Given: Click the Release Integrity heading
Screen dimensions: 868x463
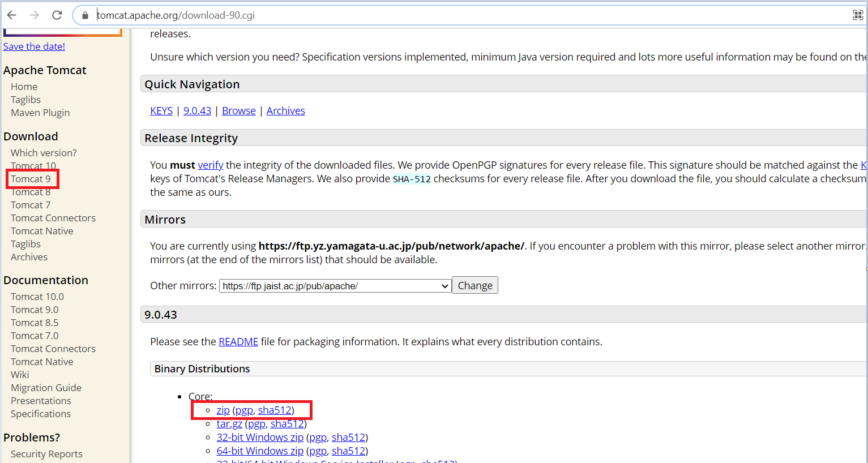Looking at the screenshot, I should click(x=191, y=138).
